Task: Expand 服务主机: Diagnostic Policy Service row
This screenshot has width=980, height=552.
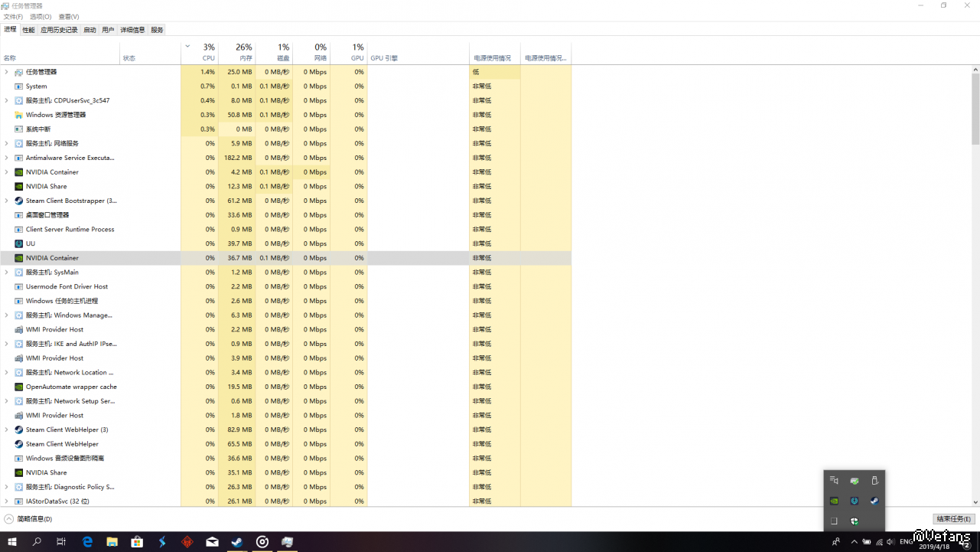Action: (x=6, y=487)
